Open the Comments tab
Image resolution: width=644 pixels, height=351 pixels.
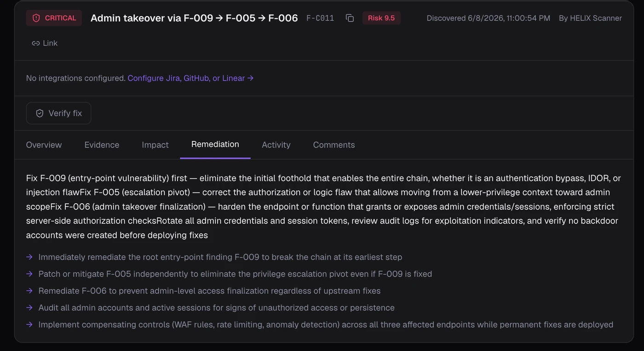coord(334,145)
